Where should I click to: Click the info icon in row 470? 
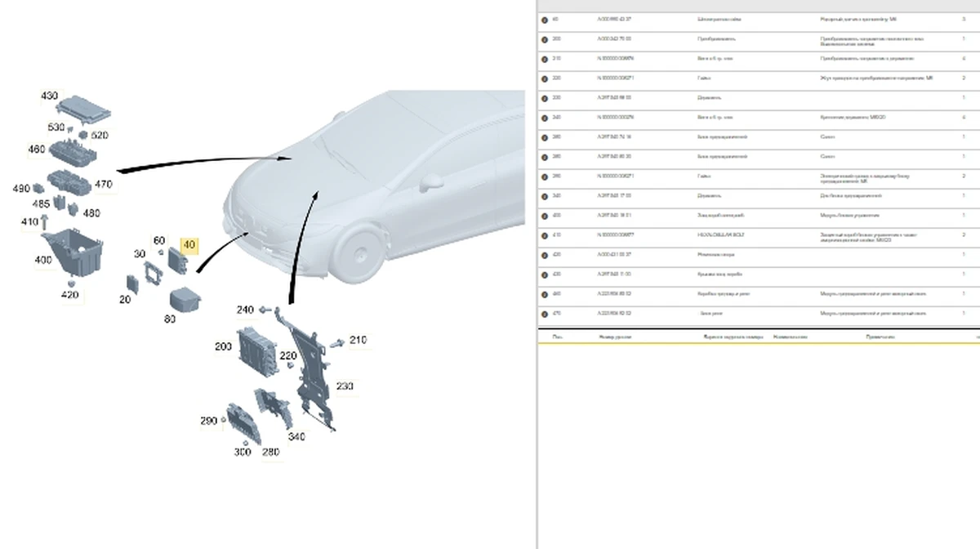545,314
